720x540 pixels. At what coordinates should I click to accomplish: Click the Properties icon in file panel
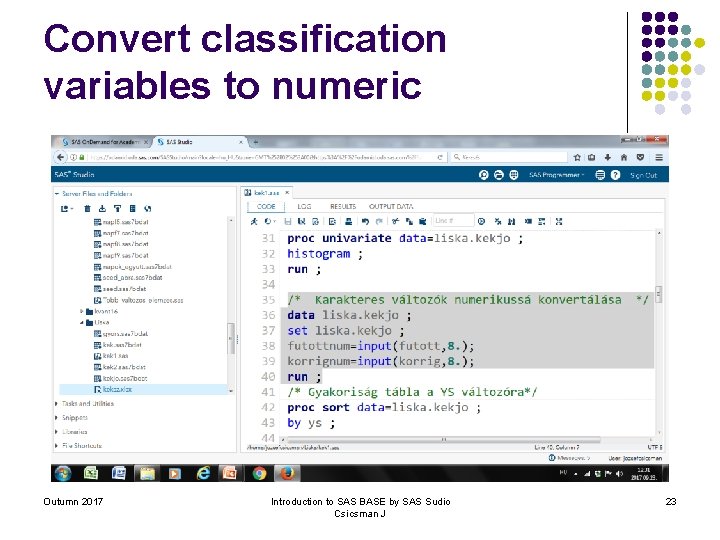tap(133, 209)
